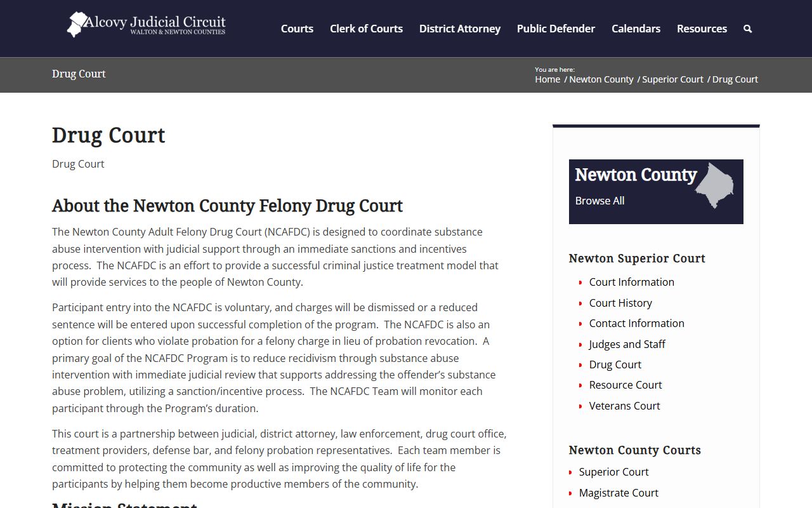Open the search magnifier icon in navbar
The width and height of the screenshot is (812, 508).
[747, 29]
